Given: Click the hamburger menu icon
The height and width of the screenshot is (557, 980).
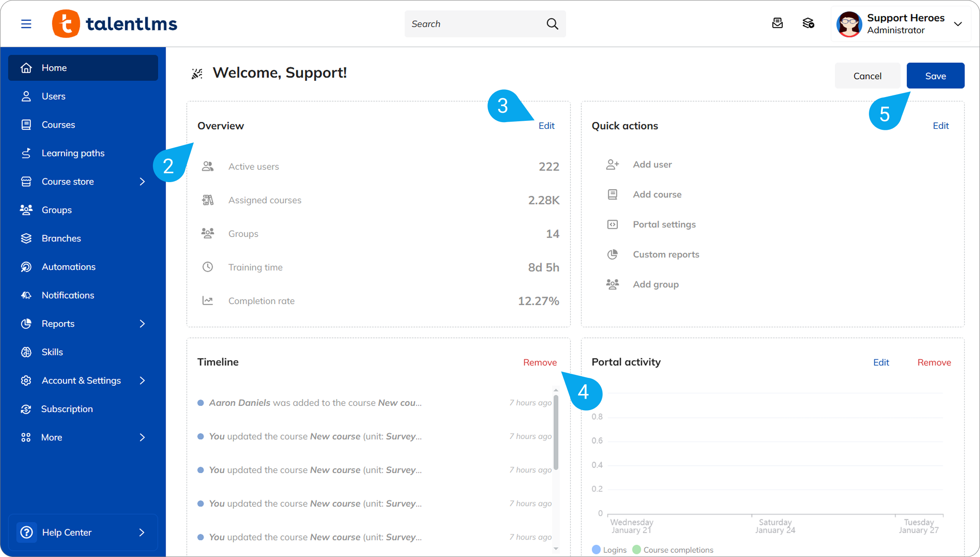Looking at the screenshot, I should [26, 24].
